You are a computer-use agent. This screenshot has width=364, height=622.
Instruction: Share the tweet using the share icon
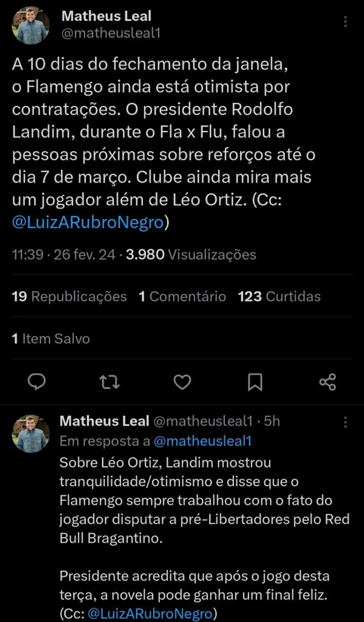point(328,382)
